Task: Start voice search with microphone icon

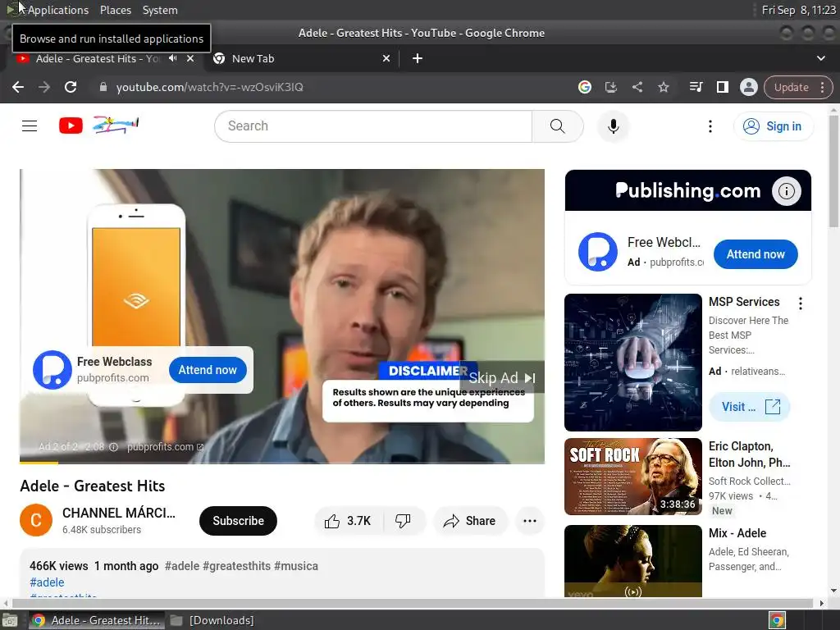Action: pos(614,126)
